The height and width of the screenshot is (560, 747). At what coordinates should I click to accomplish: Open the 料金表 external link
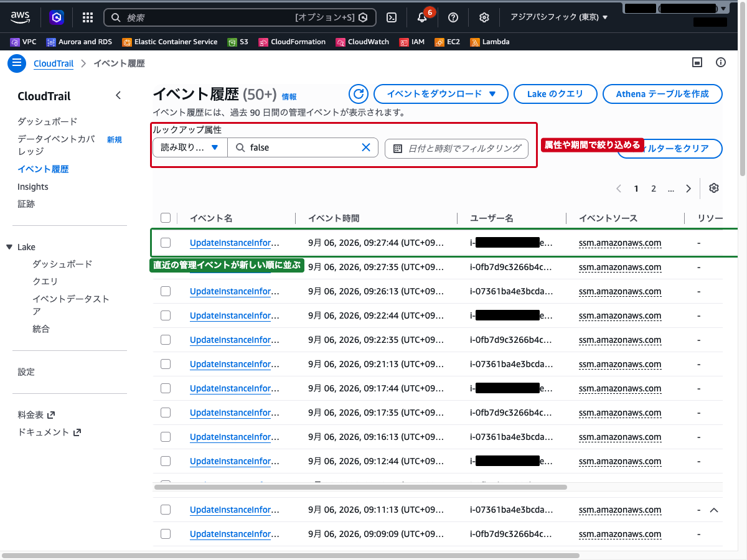[x=36, y=414]
